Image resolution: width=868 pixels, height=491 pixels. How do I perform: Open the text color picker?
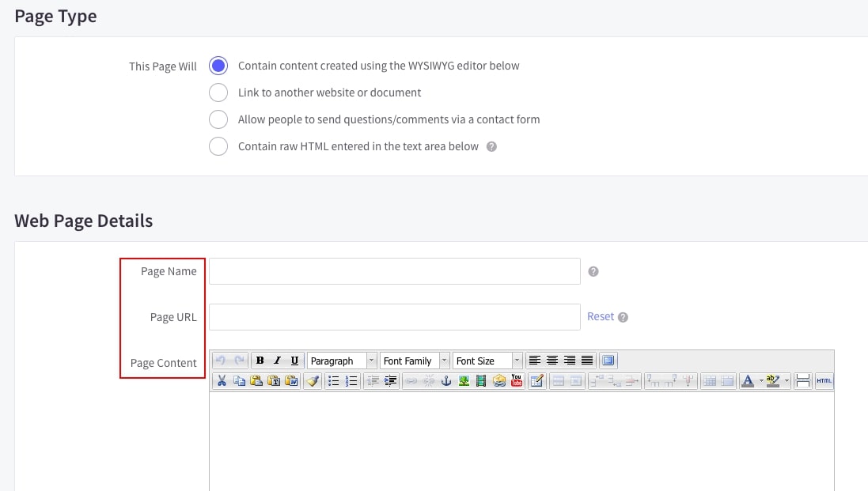(749, 381)
